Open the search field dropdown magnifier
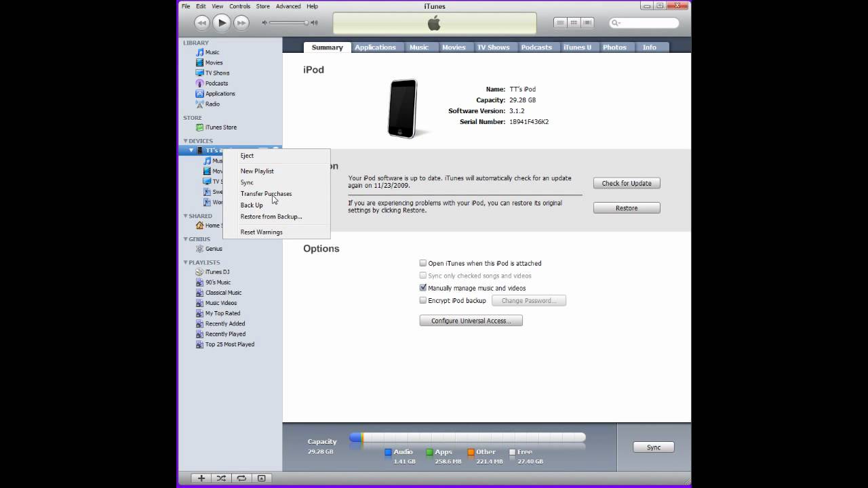 click(x=616, y=22)
